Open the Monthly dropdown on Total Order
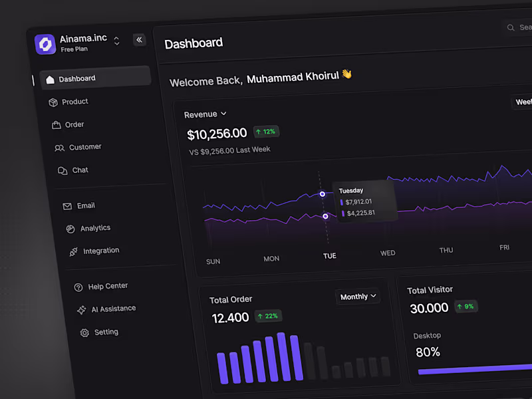The image size is (532, 399). 358,296
